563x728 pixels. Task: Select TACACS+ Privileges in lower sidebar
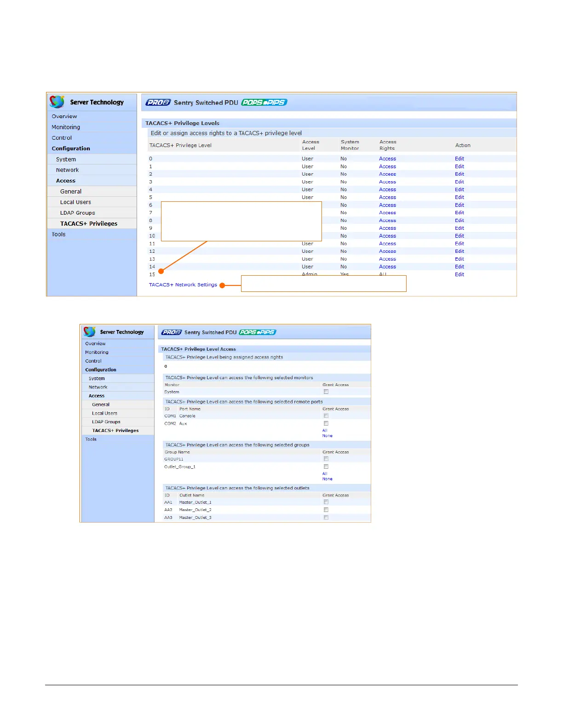[x=115, y=431]
